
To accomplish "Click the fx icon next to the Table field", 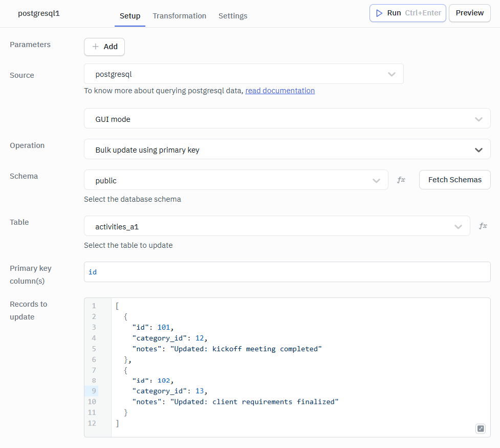I will tap(483, 225).
